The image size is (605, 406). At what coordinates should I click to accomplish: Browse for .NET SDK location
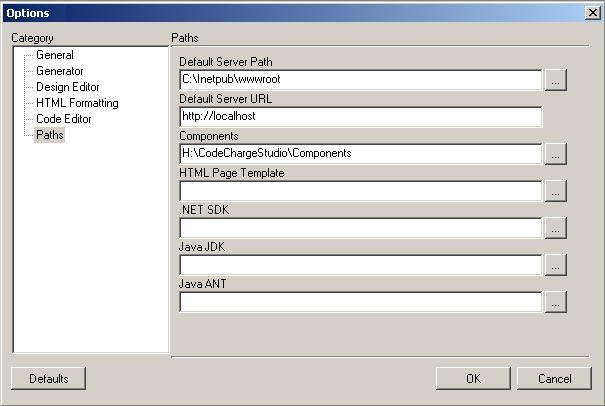(x=557, y=228)
